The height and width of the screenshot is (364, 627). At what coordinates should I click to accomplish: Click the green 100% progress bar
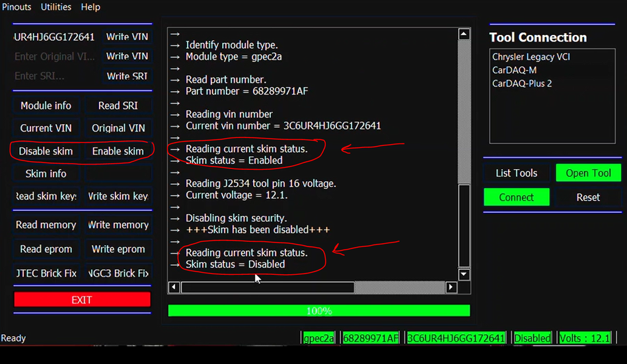click(x=318, y=310)
